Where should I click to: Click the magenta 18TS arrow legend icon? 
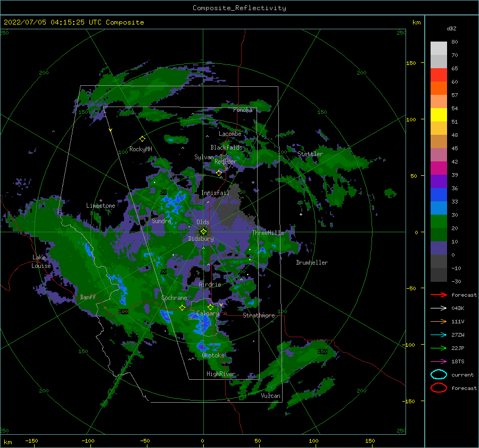click(439, 361)
